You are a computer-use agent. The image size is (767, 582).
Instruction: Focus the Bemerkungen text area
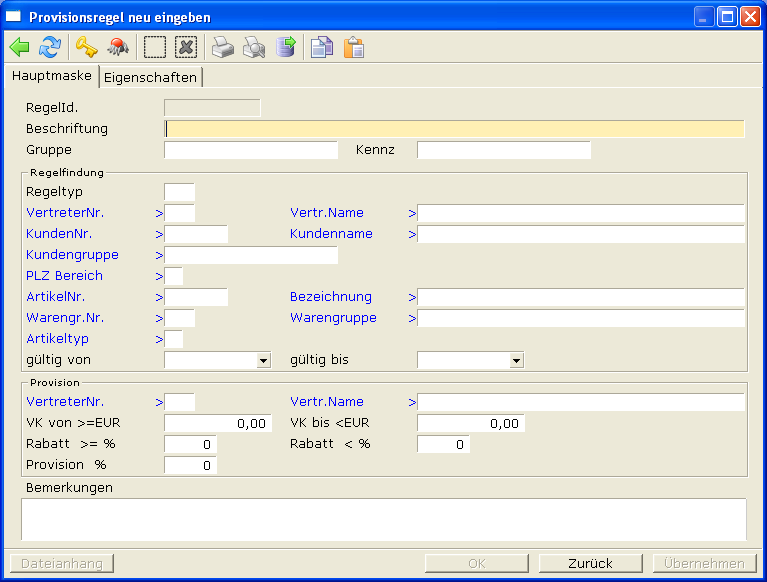[383, 519]
